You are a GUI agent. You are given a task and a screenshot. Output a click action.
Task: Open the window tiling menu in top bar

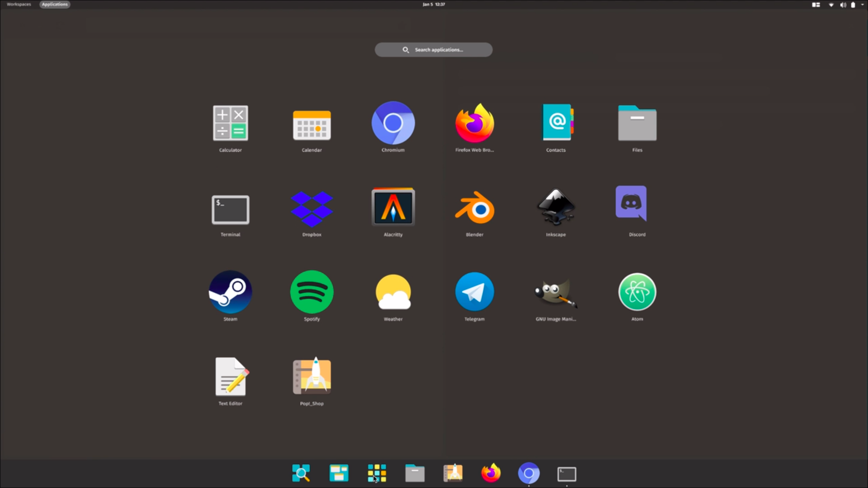(x=815, y=5)
